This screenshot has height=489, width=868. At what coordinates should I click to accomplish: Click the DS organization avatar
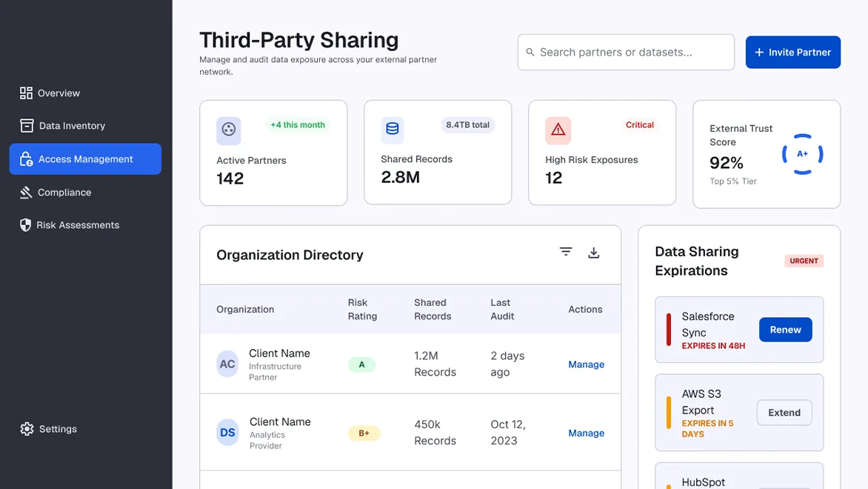[x=227, y=433]
